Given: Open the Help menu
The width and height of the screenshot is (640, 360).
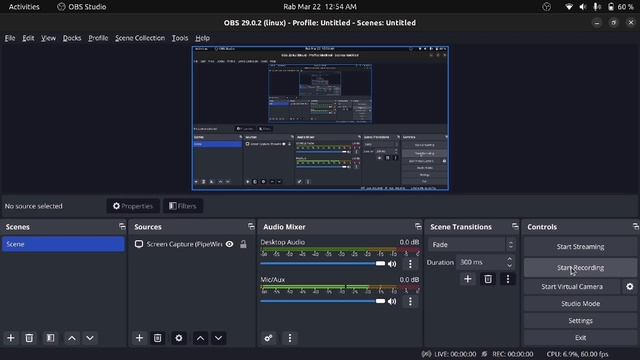Looking at the screenshot, I should click(x=202, y=38).
